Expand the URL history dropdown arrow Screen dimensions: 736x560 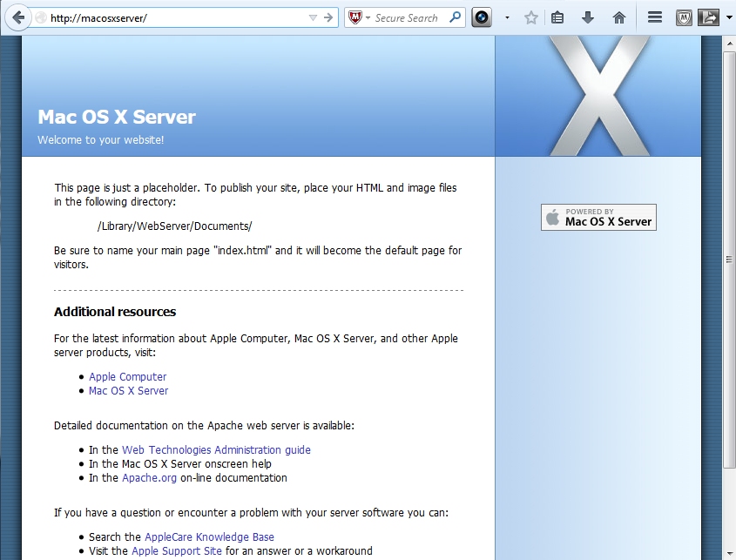[314, 17]
